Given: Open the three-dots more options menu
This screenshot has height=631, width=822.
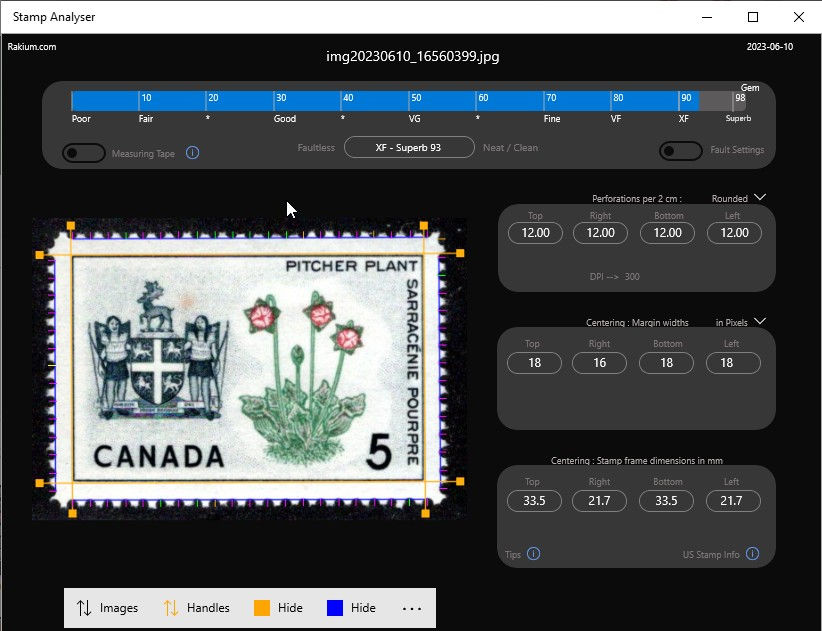Looking at the screenshot, I should (412, 608).
